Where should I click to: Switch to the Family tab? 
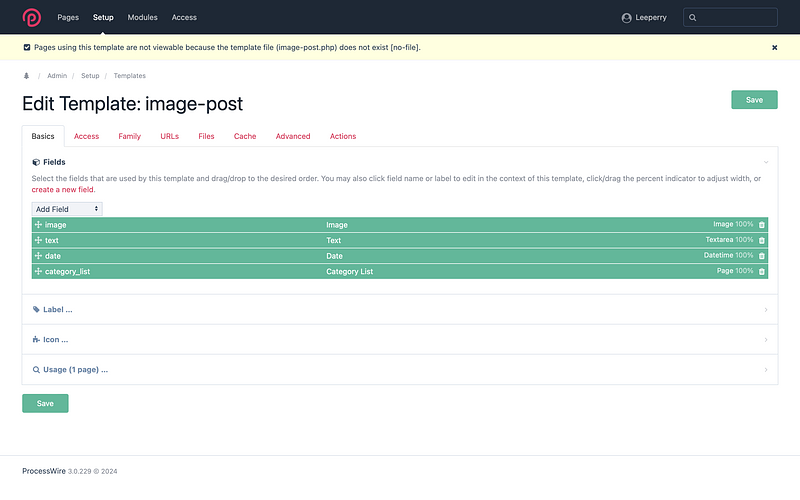tap(130, 136)
